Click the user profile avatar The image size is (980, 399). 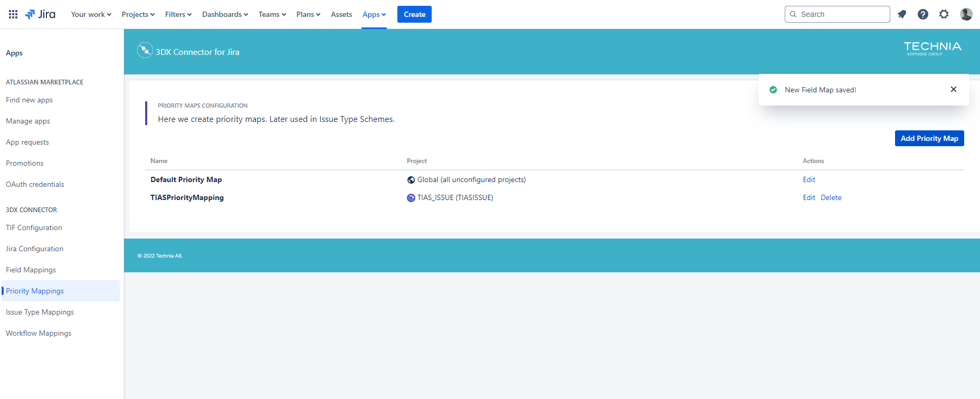966,14
